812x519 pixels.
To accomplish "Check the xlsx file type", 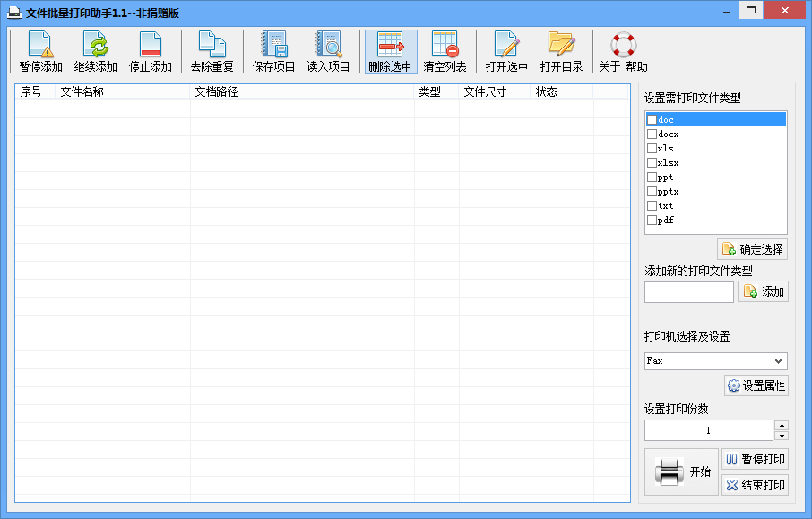I will (x=652, y=162).
